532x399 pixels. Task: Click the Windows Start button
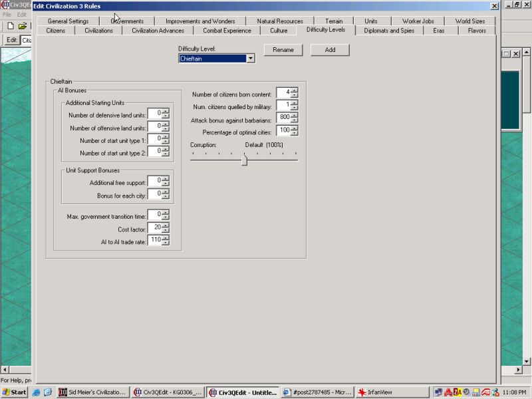(14, 392)
